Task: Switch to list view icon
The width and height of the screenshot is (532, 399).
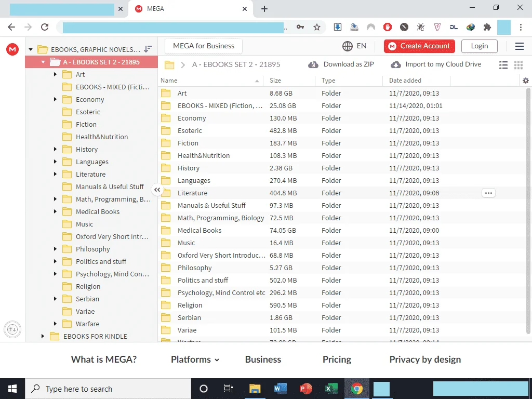Action: 503,65
